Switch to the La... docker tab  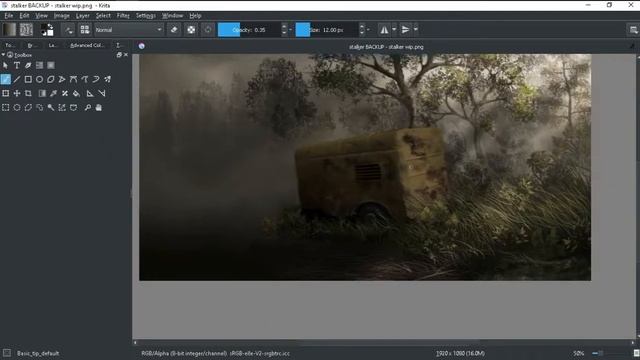pos(52,45)
